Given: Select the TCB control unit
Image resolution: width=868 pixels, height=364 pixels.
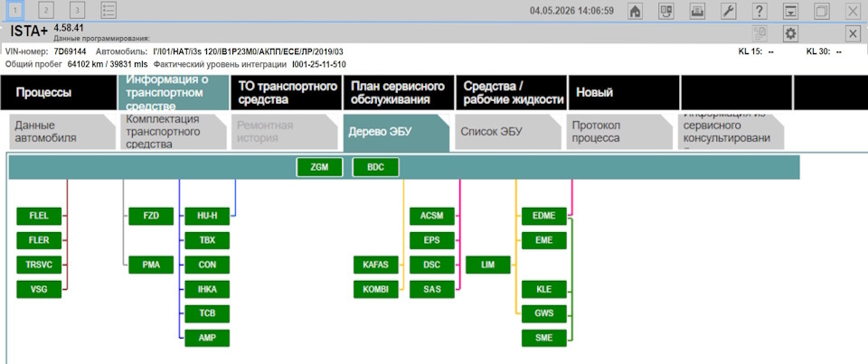Looking at the screenshot, I should pos(207,313).
